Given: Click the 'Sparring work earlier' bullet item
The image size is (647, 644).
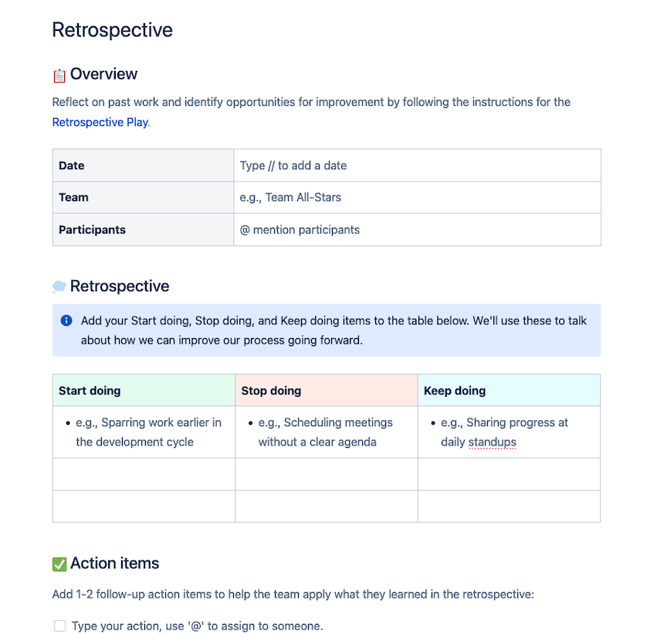Looking at the screenshot, I should click(148, 432).
